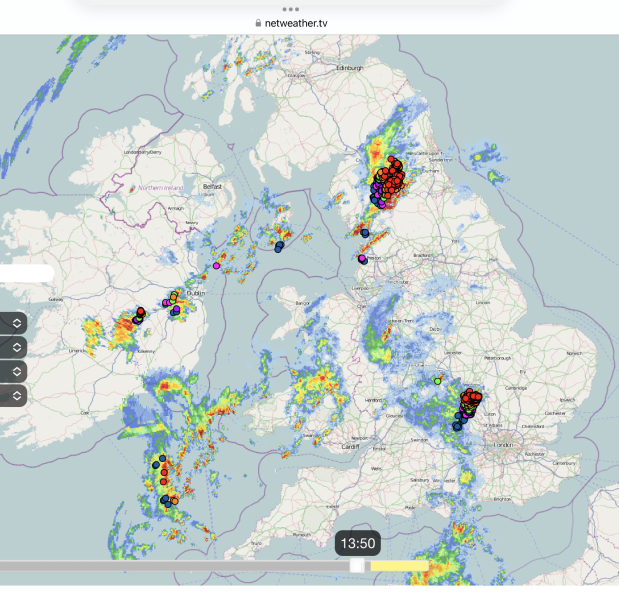Click the grey past portion of the timeline

(175, 566)
